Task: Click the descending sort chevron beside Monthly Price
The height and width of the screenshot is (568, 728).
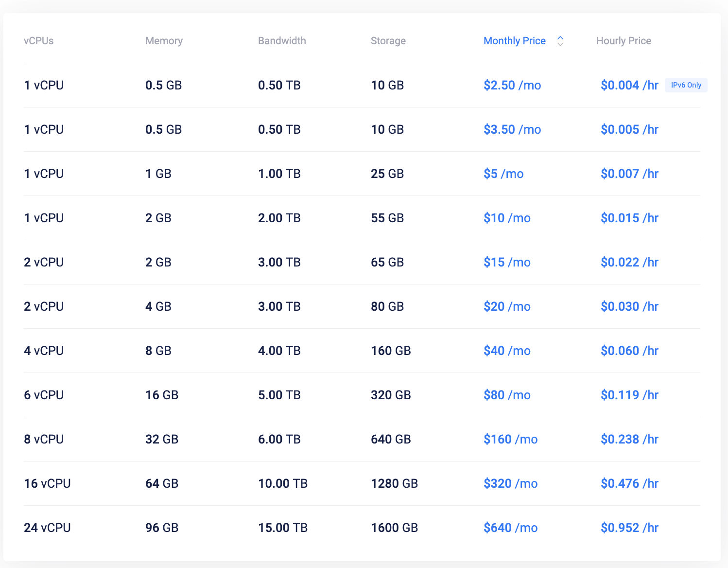Action: point(560,44)
